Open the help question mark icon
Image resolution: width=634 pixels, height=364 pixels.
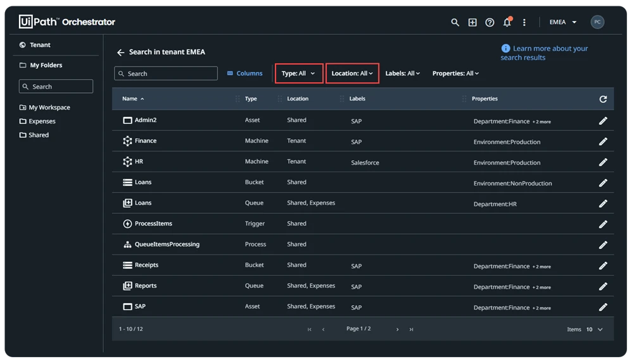click(x=490, y=22)
